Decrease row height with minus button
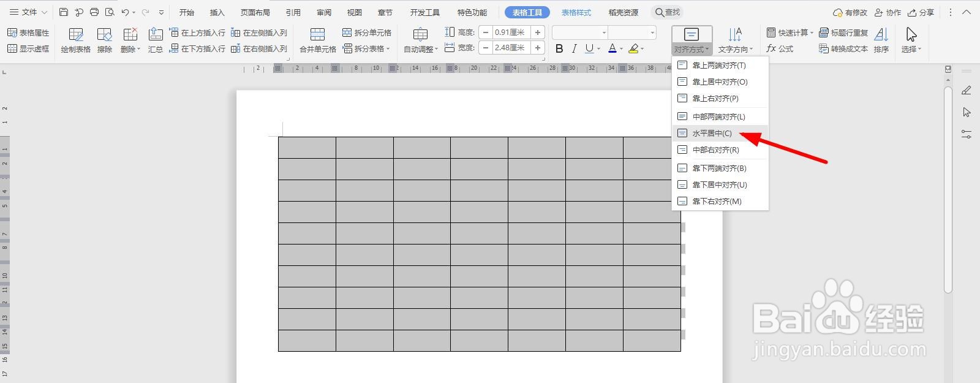The width and height of the screenshot is (980, 383). pos(486,32)
